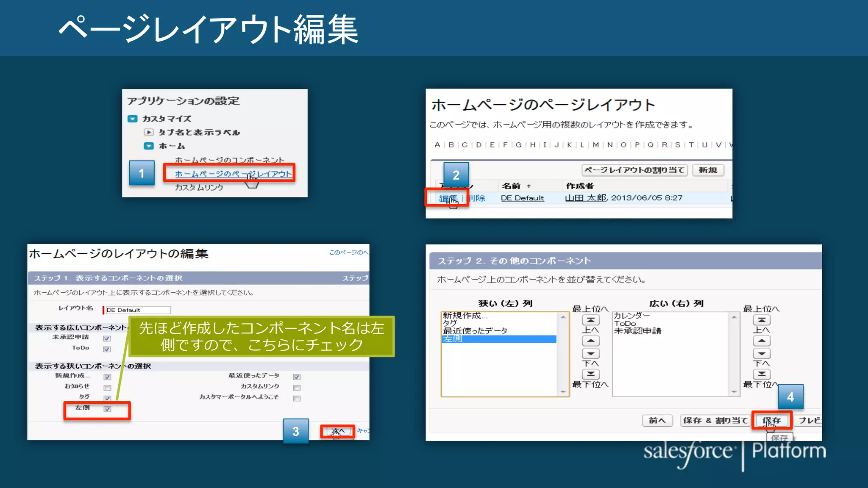868x488 pixels.
Task: Collapse the ホーム tree node
Action: pyautogui.click(x=149, y=146)
